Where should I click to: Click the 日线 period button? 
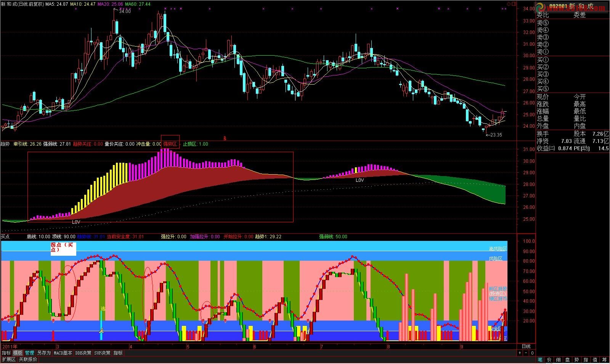[526, 346]
